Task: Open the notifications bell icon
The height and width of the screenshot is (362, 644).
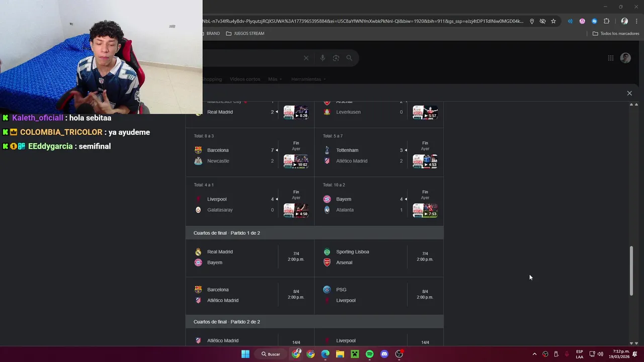Action: 635,354
